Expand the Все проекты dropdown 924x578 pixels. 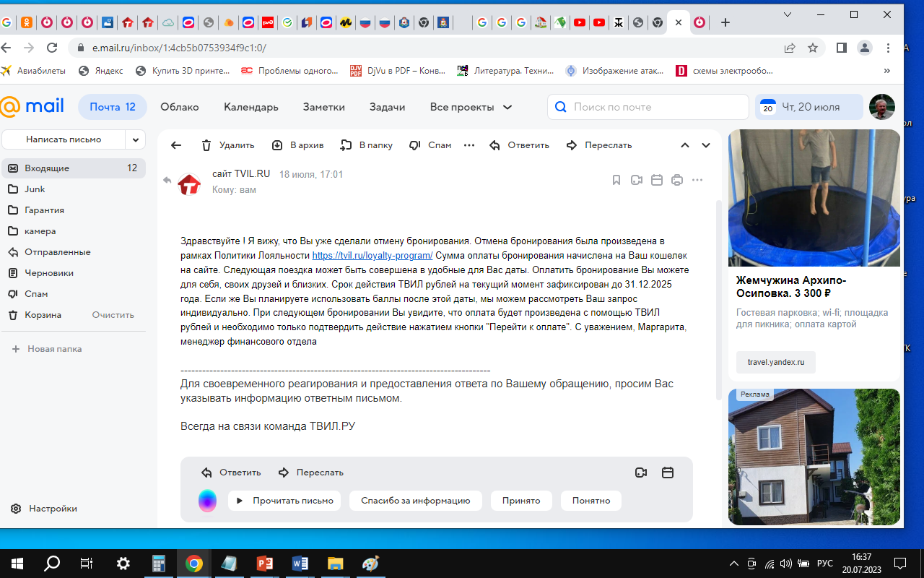coord(471,107)
